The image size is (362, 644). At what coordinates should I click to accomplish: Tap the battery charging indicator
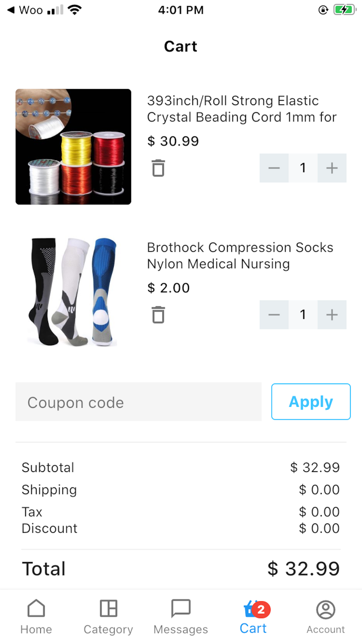click(345, 10)
